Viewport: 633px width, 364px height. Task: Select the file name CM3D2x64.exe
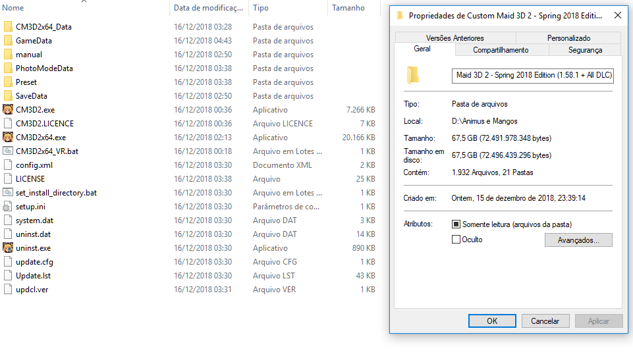tap(41, 137)
